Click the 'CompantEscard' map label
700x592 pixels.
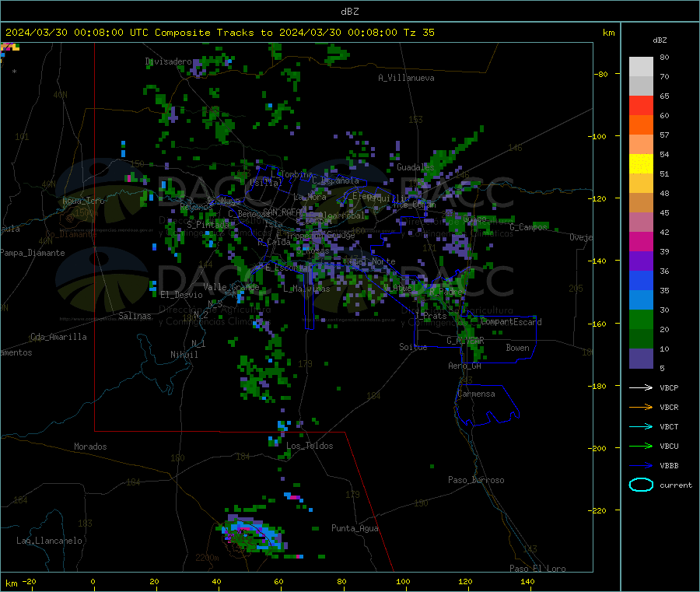511,322
